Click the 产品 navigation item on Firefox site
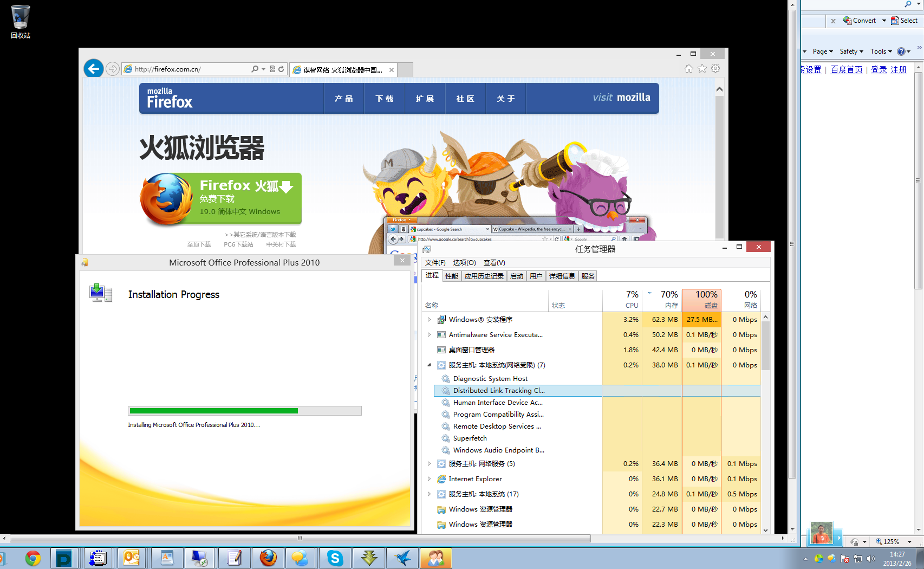The image size is (924, 569). pos(344,99)
